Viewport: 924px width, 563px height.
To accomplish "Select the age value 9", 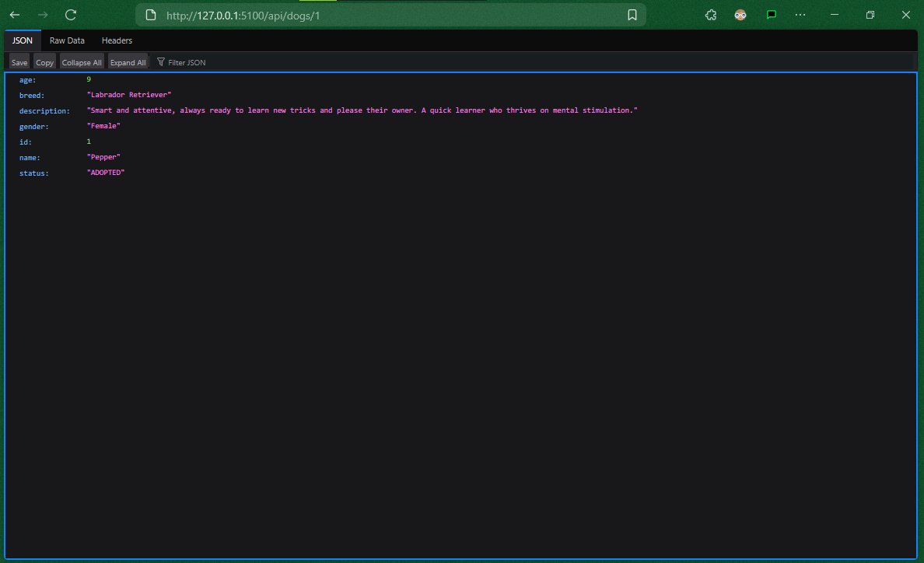I will pos(89,79).
